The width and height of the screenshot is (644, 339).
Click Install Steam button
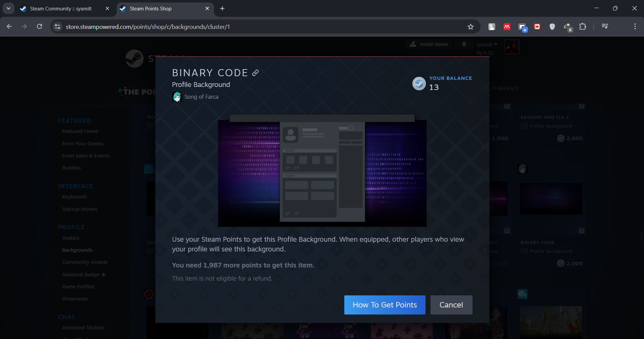(x=429, y=44)
